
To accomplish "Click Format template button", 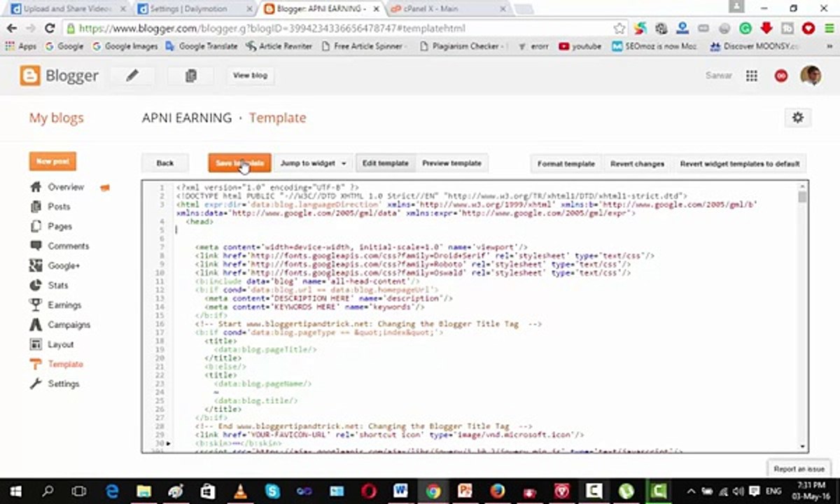I will [566, 164].
